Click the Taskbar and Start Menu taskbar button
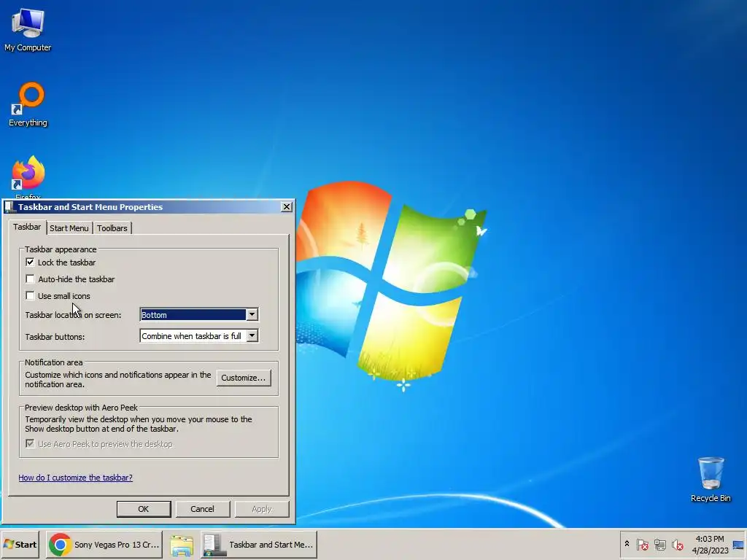747x560 pixels. coord(259,544)
